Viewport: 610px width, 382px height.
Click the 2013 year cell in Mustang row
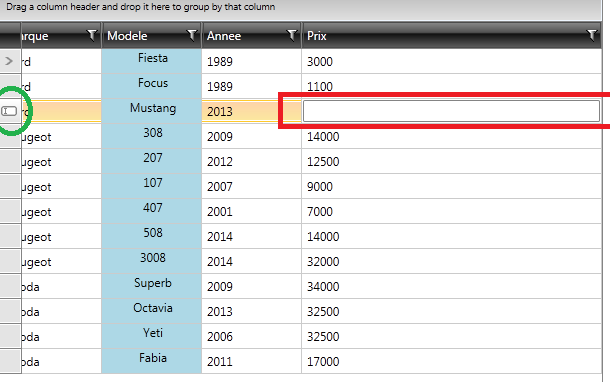[251, 111]
